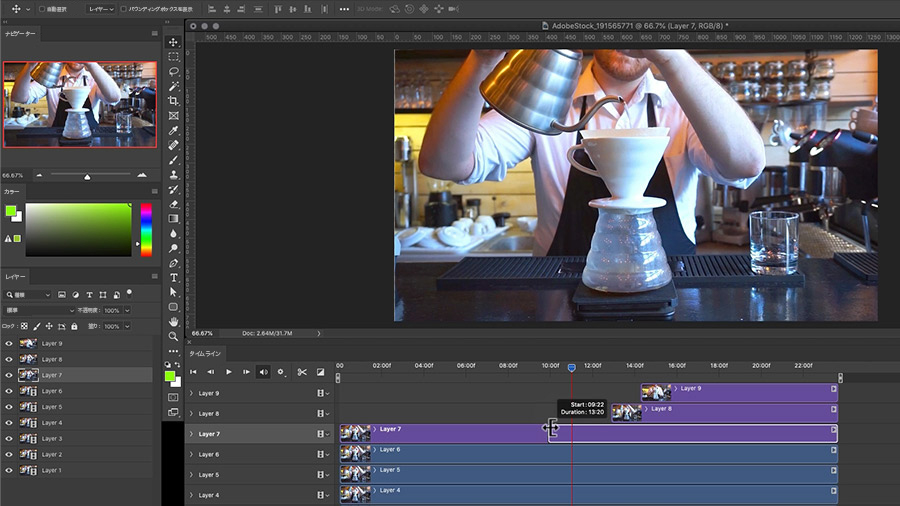Click the timeline transition icon

click(x=321, y=372)
